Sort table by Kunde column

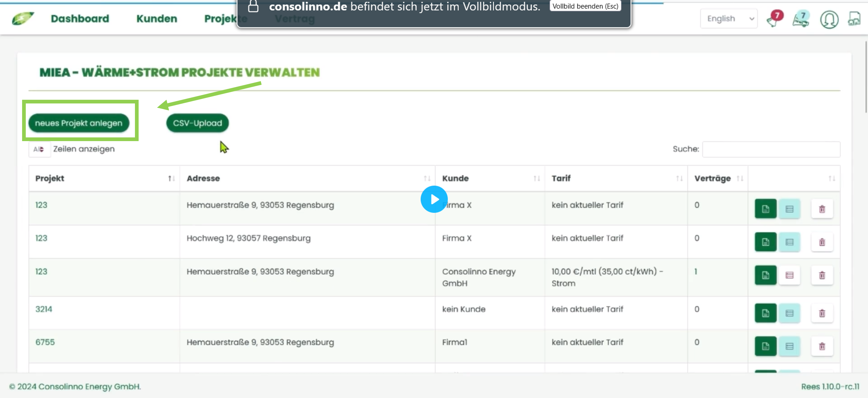point(490,178)
